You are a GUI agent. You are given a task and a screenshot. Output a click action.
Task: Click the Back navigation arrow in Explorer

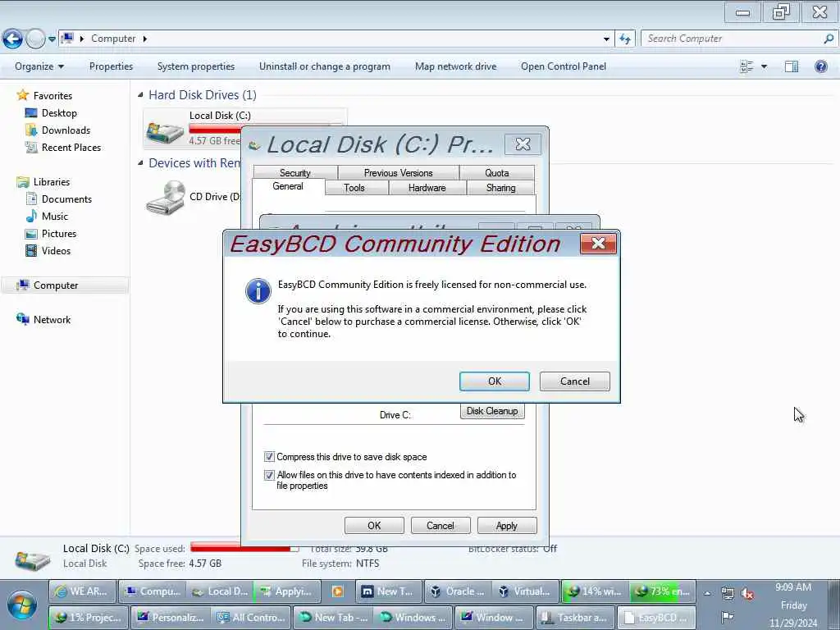[x=13, y=39]
